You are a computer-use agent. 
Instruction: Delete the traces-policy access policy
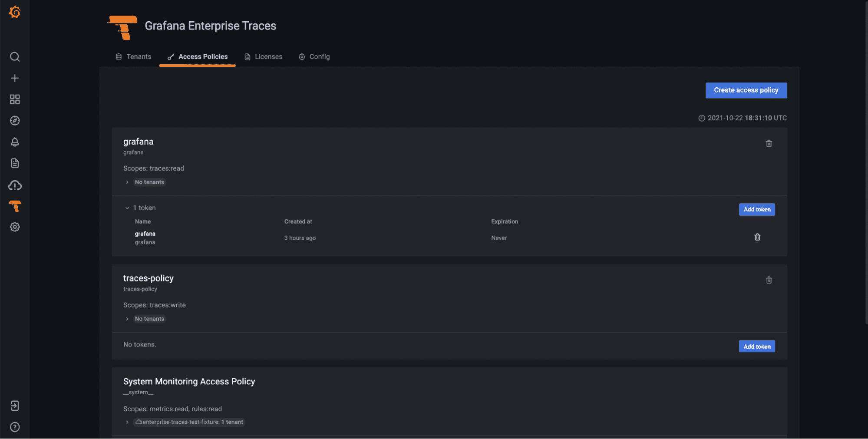tap(769, 280)
